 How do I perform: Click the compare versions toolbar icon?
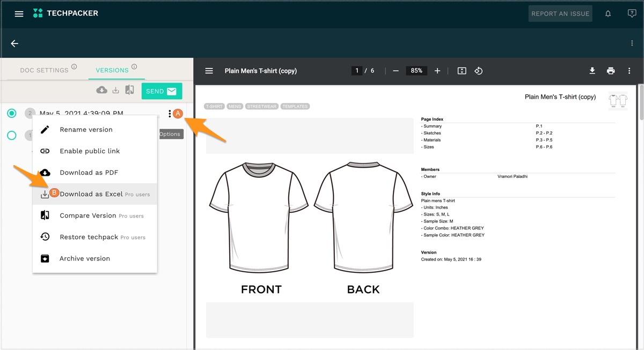tap(129, 90)
